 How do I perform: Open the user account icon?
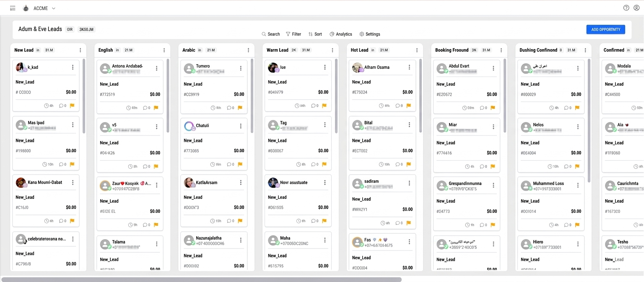636,8
